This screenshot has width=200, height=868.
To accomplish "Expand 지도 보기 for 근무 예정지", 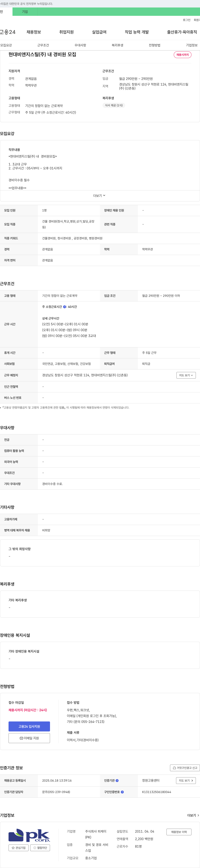I will 186,375.
